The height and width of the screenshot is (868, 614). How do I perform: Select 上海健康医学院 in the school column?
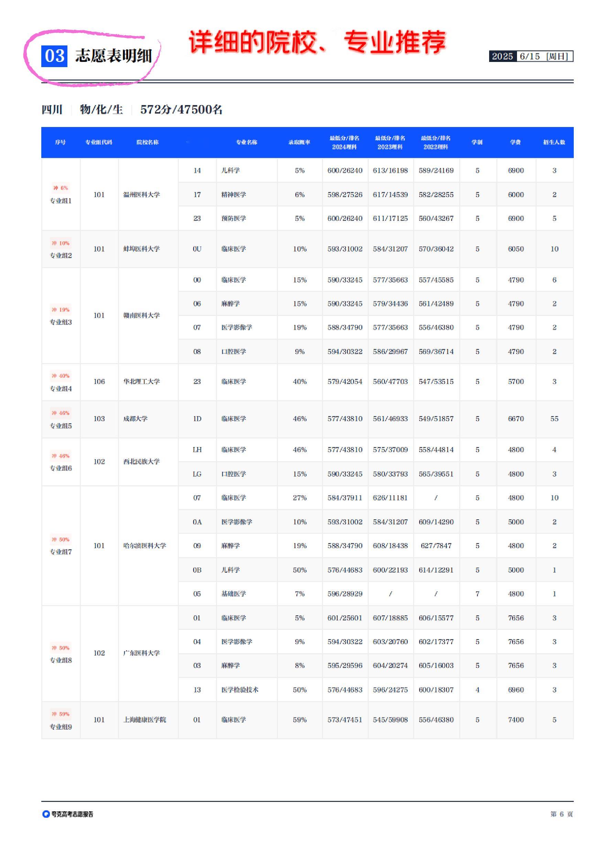pos(144,720)
